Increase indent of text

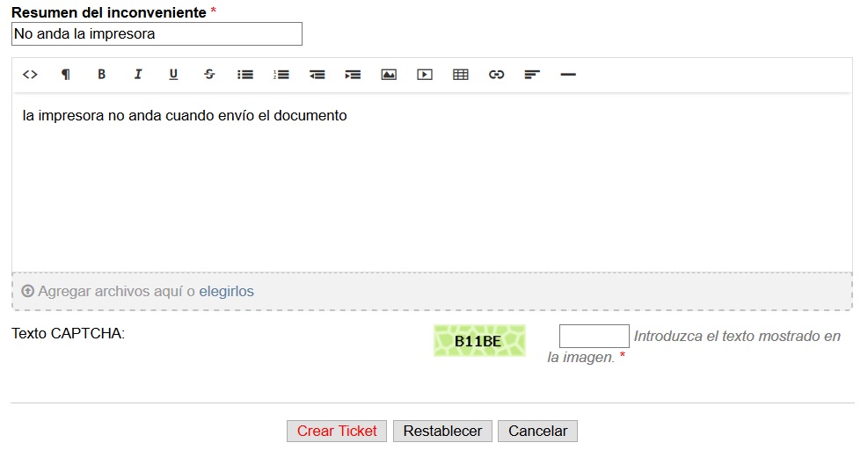(x=353, y=75)
